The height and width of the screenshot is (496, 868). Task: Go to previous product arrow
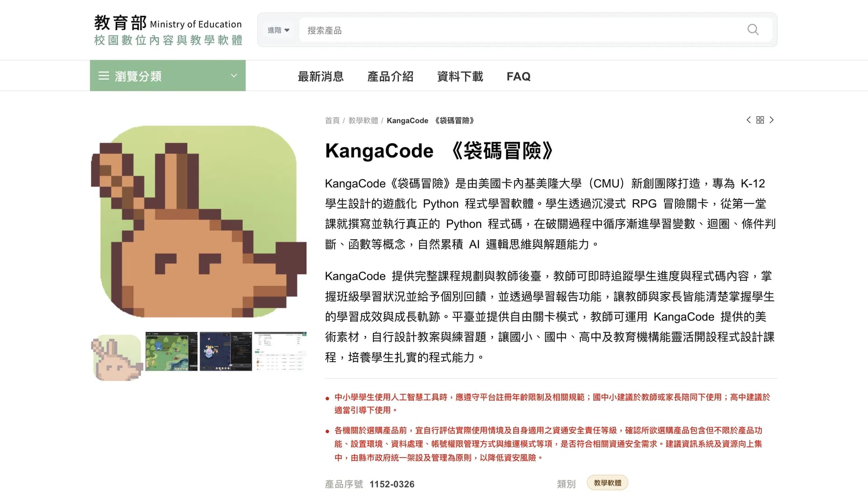coord(748,120)
